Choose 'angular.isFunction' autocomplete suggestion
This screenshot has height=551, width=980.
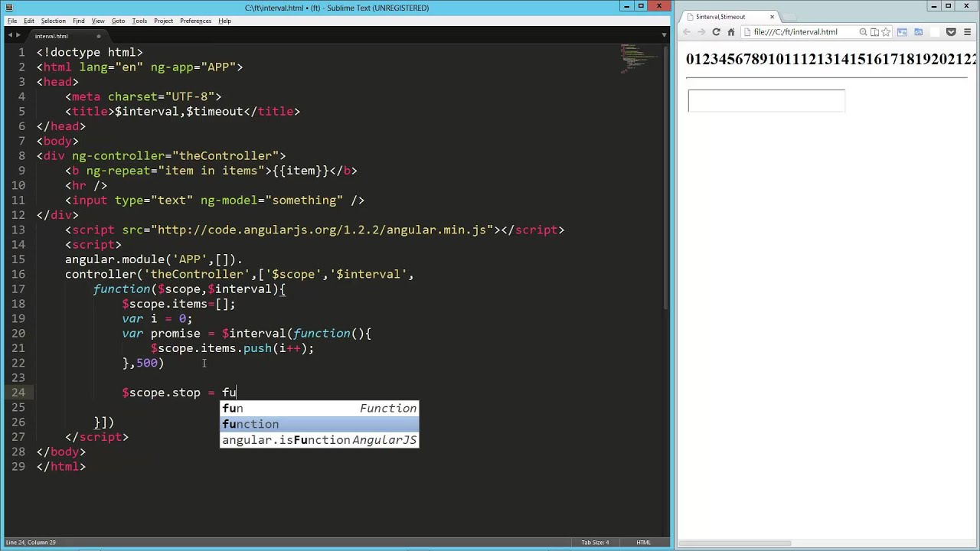[x=319, y=440]
